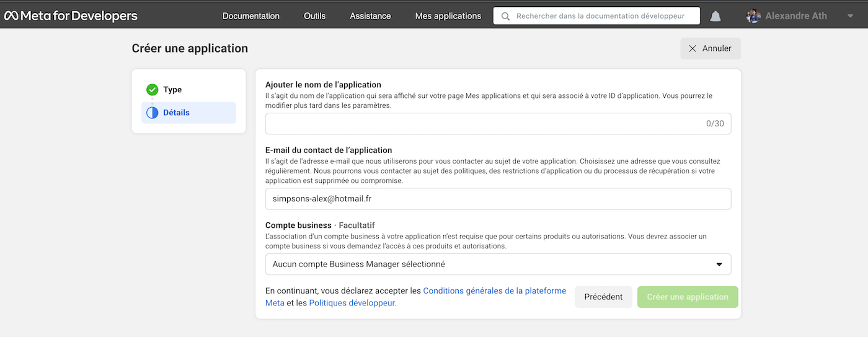The image size is (868, 337).
Task: Click the Précédent button
Action: [603, 297]
